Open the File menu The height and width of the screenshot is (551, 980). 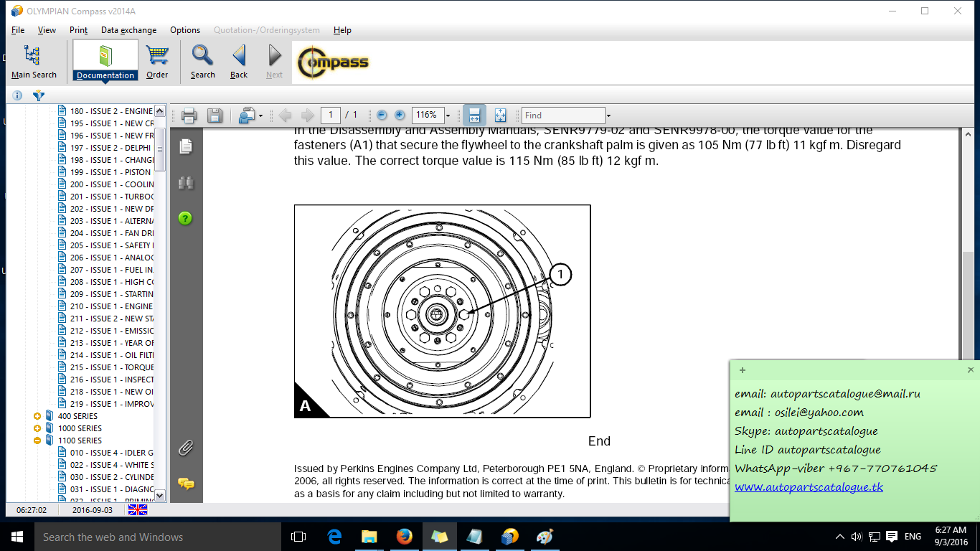point(18,30)
